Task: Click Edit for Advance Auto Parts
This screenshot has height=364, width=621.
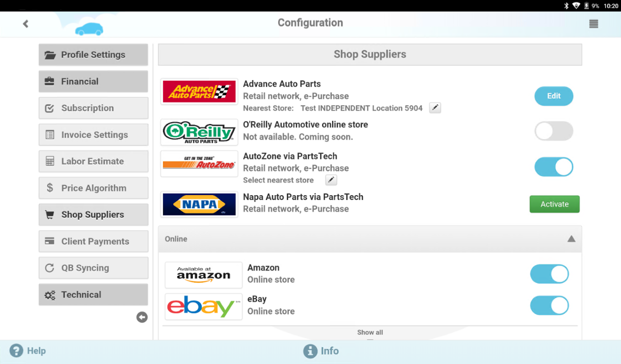Action: click(x=554, y=96)
